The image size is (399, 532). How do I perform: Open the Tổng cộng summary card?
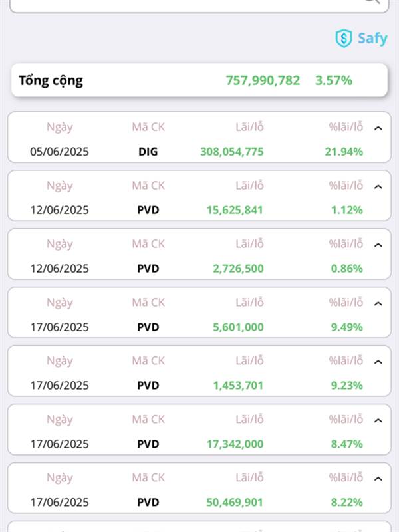pos(199,80)
